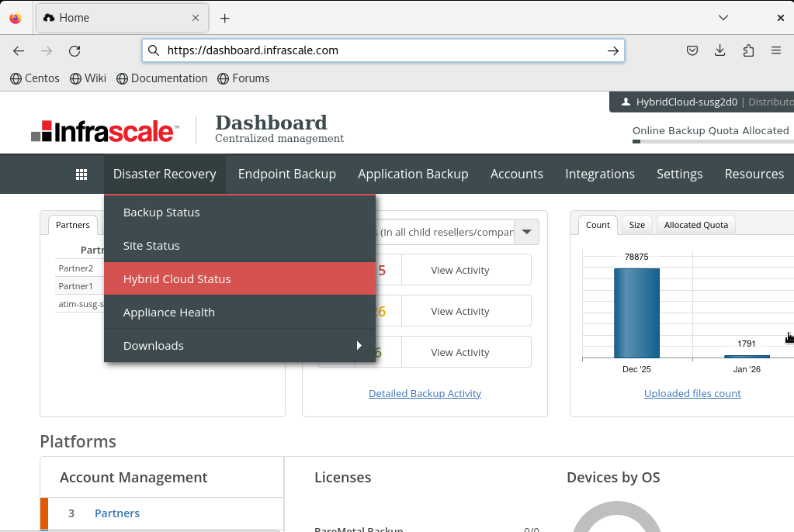
Task: Open the Firefox downloads icon
Action: tap(720, 51)
